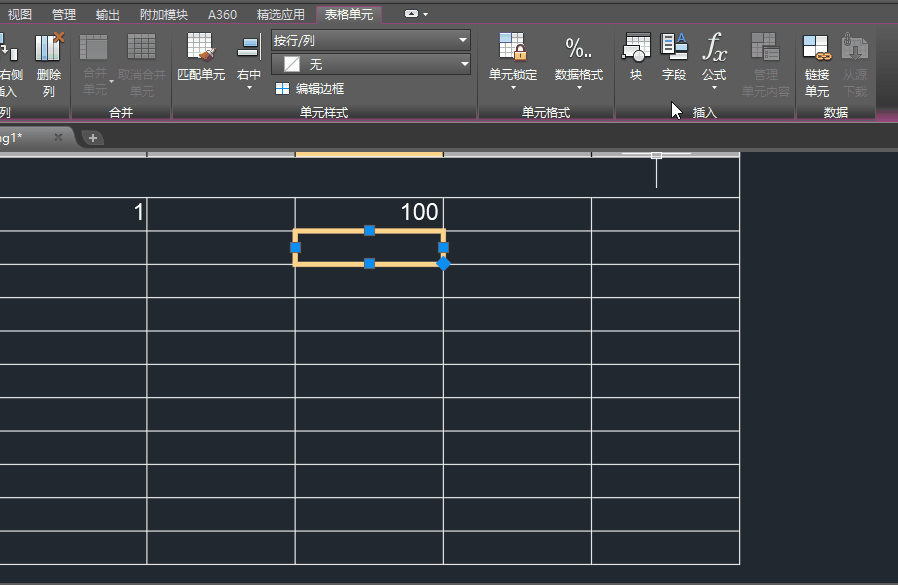Image resolution: width=898 pixels, height=585 pixels.
Task: Toggle the ribbon minimize button after tabs
Action: point(415,15)
